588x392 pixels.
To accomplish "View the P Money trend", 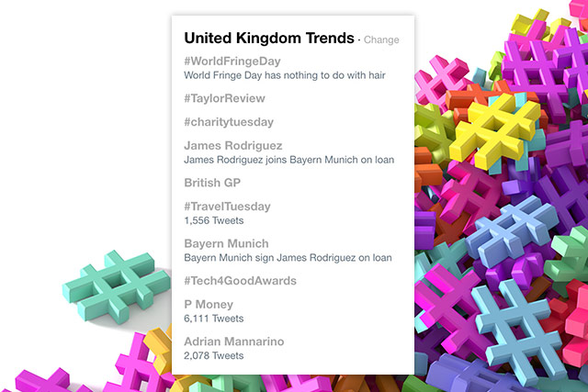I will point(209,304).
